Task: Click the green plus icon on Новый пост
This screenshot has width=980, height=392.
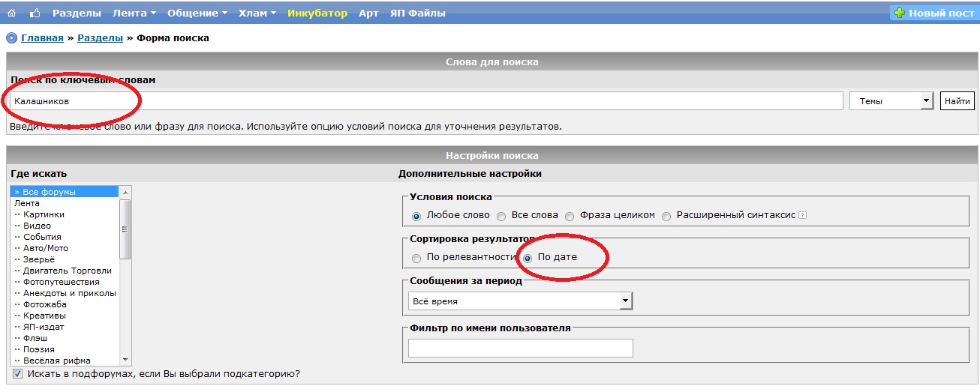Action: (900, 13)
